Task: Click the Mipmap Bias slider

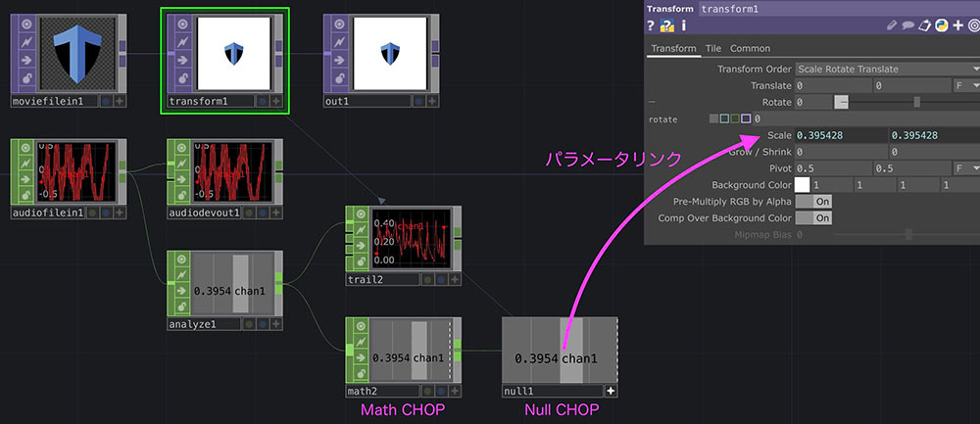Action: 906,235
